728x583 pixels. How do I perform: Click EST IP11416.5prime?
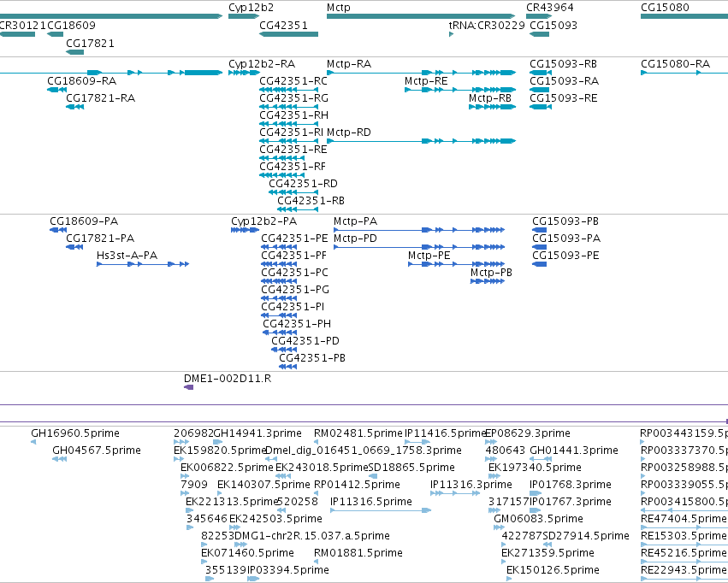445,433
